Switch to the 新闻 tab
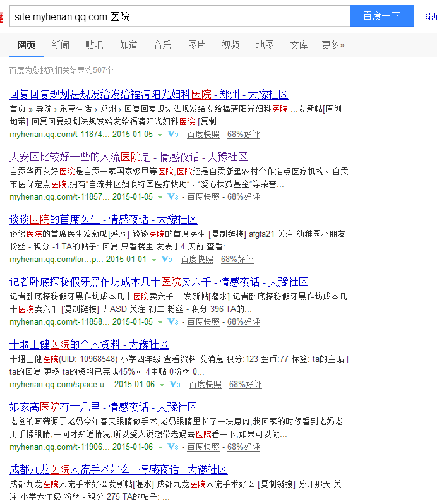The image size is (437, 504). coord(61,45)
